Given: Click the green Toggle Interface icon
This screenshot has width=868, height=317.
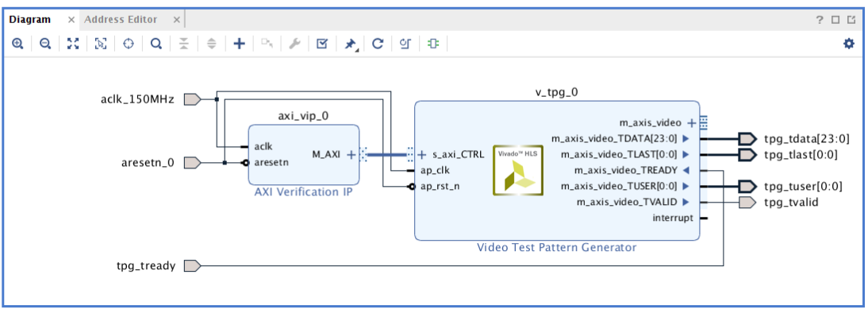Looking at the screenshot, I should (x=433, y=44).
